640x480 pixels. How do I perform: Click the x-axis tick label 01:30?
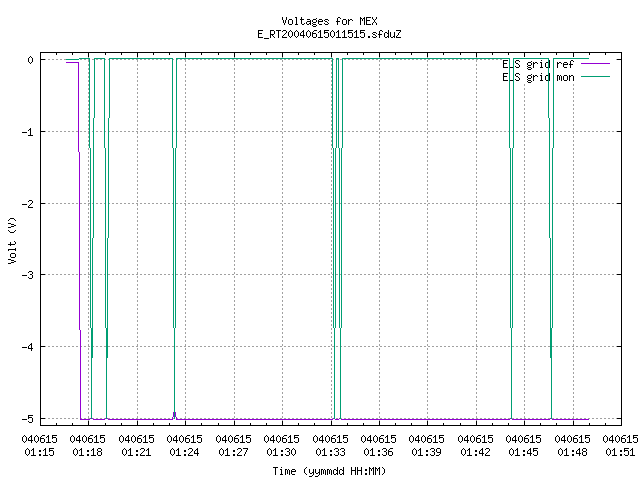pyautogui.click(x=281, y=452)
